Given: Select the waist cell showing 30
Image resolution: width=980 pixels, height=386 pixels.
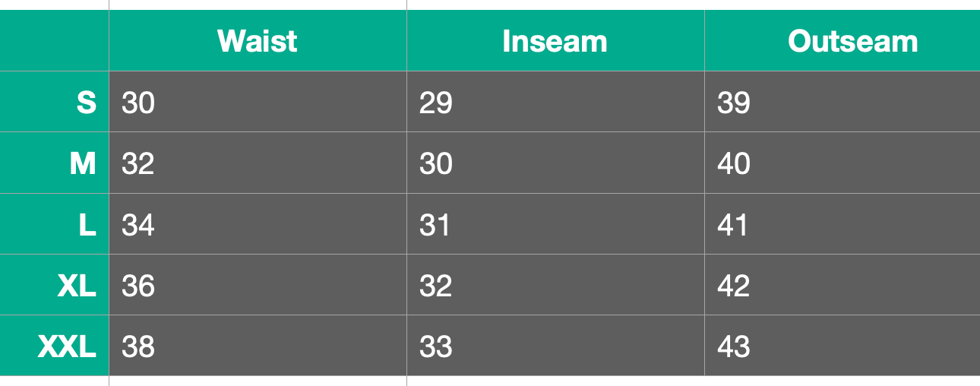Looking at the screenshot, I should tap(258, 102).
